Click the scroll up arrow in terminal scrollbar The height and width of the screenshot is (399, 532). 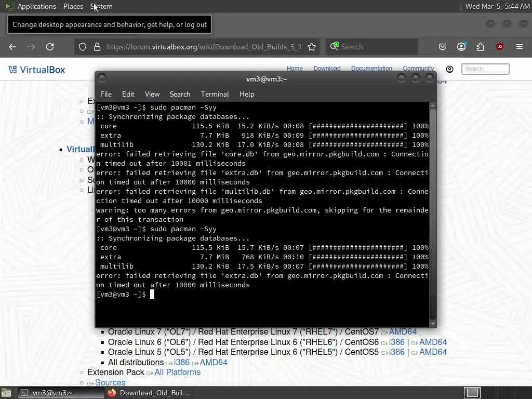[x=433, y=106]
